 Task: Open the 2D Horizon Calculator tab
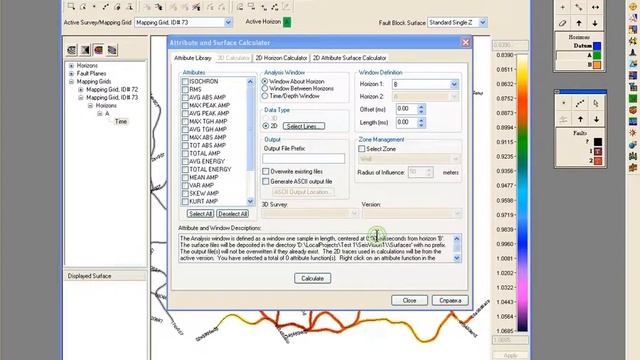[281, 58]
